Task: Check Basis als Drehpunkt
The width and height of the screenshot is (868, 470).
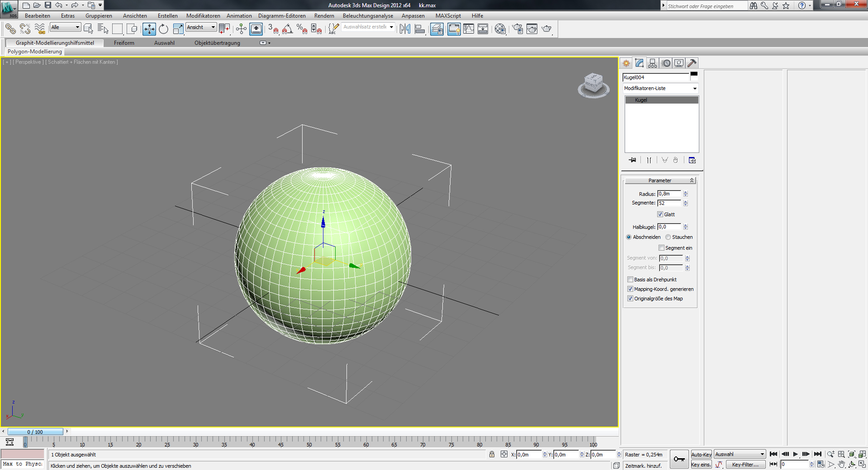Action: coord(630,280)
